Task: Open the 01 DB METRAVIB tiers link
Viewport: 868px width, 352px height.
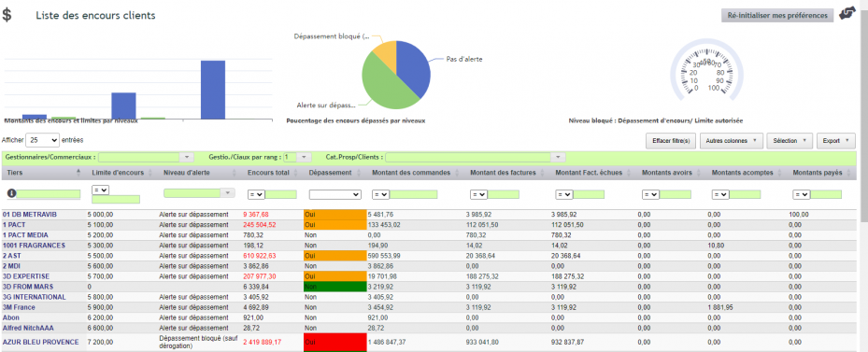Action: (30, 214)
